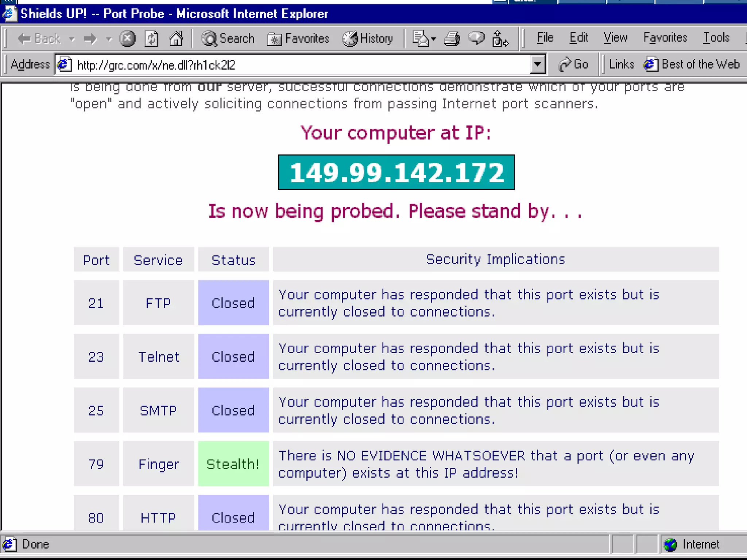Expand the Back button history arrow

click(x=72, y=39)
